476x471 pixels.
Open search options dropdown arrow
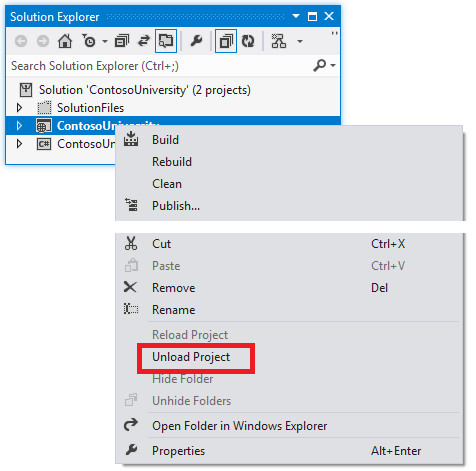[x=333, y=66]
